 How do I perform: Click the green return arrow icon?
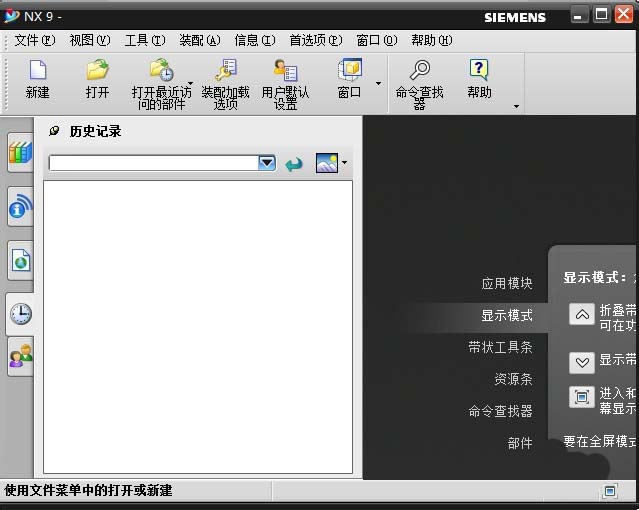click(294, 164)
